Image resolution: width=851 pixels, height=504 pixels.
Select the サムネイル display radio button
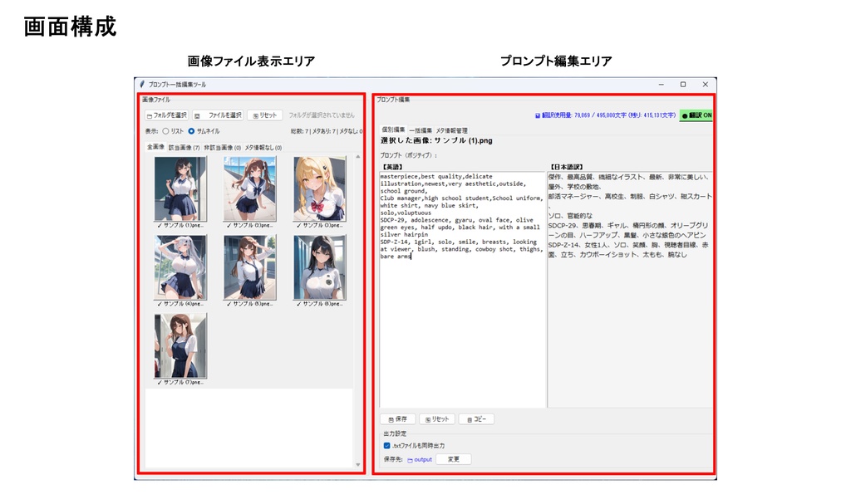pos(191,131)
